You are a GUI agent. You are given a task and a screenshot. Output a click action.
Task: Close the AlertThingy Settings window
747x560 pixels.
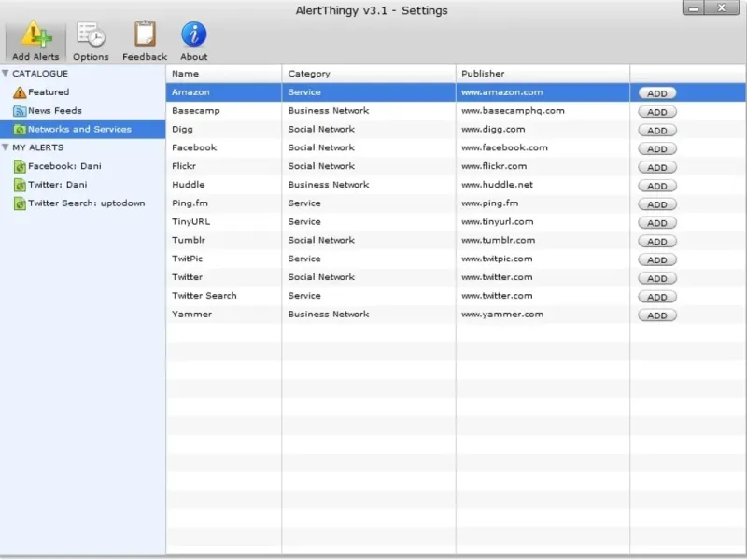724,8
